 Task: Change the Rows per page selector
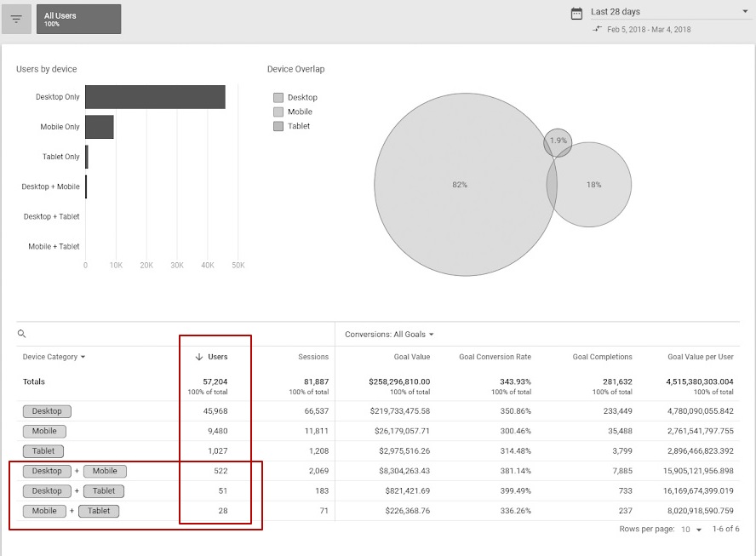pyautogui.click(x=690, y=530)
